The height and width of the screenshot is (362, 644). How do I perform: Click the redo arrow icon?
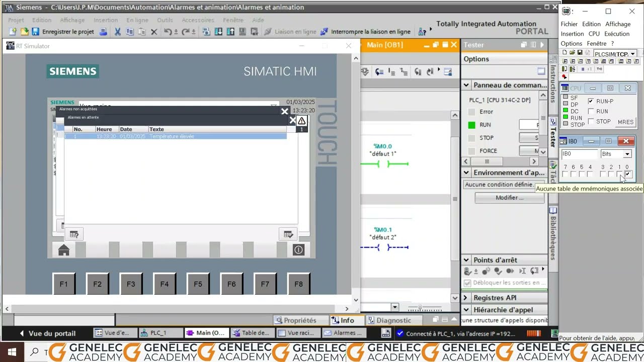(x=186, y=32)
